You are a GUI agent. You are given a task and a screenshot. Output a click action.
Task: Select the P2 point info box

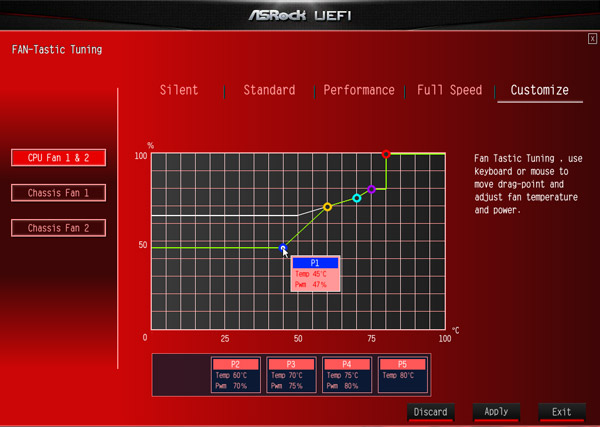point(237,375)
